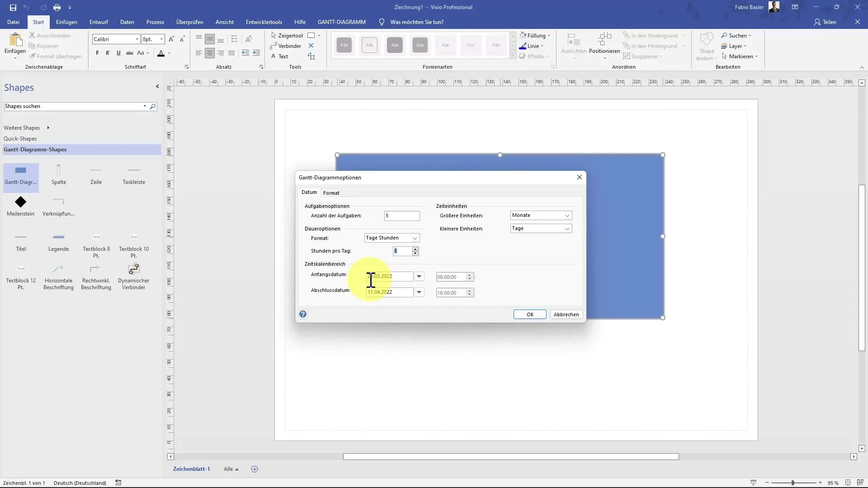Screen dimensions: 868x488
Task: Click the connection point X tool
Action: (x=311, y=46)
